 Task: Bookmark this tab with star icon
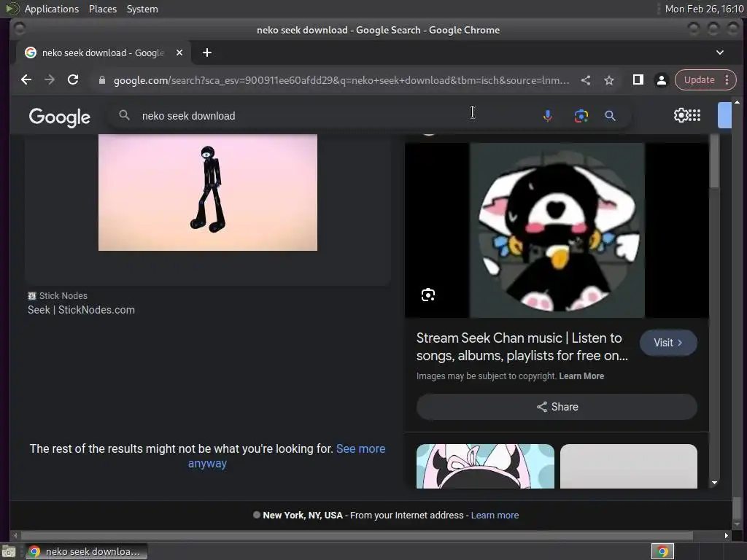[x=609, y=80]
